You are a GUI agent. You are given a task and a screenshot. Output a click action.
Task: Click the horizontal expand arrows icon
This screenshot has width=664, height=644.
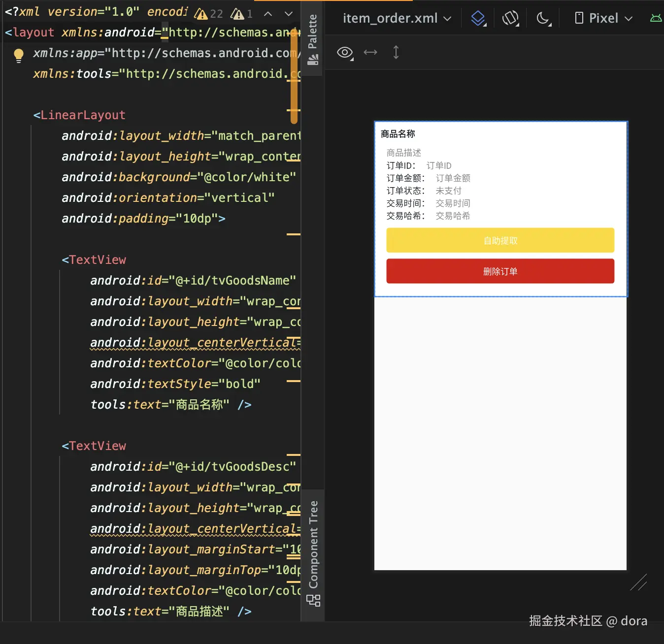[x=370, y=52]
